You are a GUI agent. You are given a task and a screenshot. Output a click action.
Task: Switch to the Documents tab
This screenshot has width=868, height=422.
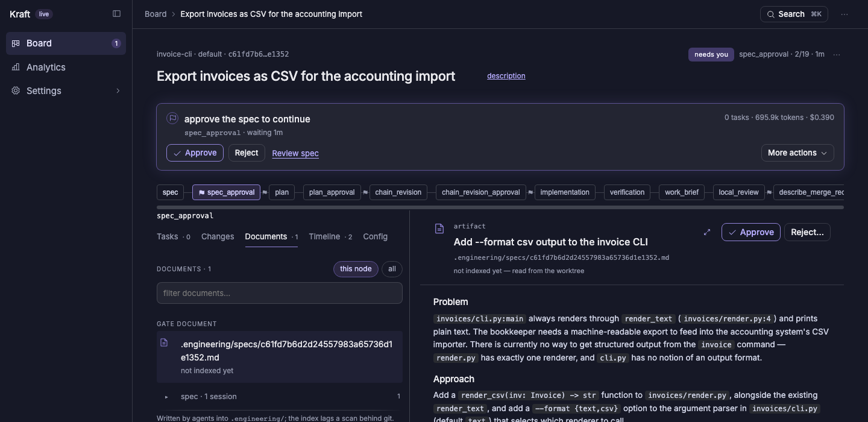[271, 236]
